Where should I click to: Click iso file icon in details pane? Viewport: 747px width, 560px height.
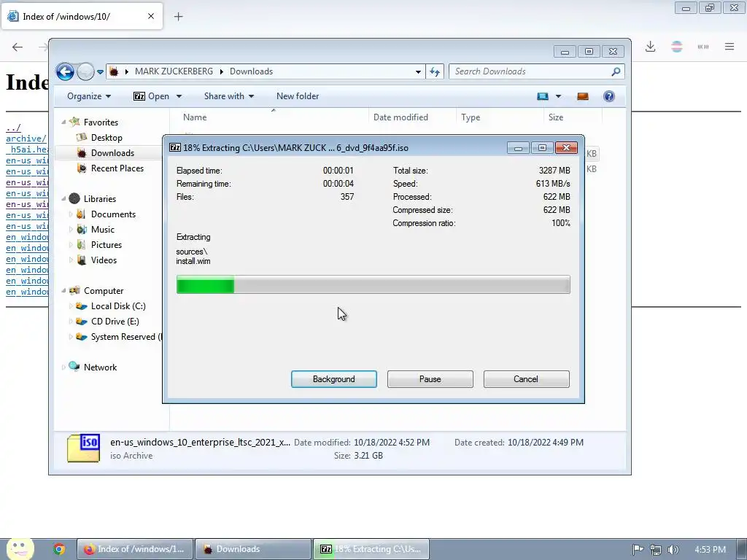tap(83, 448)
